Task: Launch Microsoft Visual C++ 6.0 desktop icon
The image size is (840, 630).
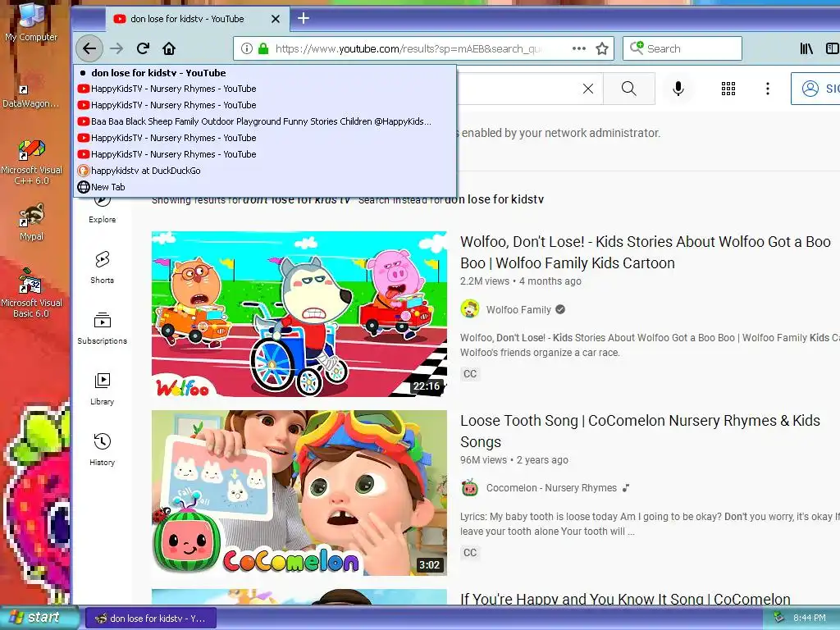Action: [x=31, y=162]
